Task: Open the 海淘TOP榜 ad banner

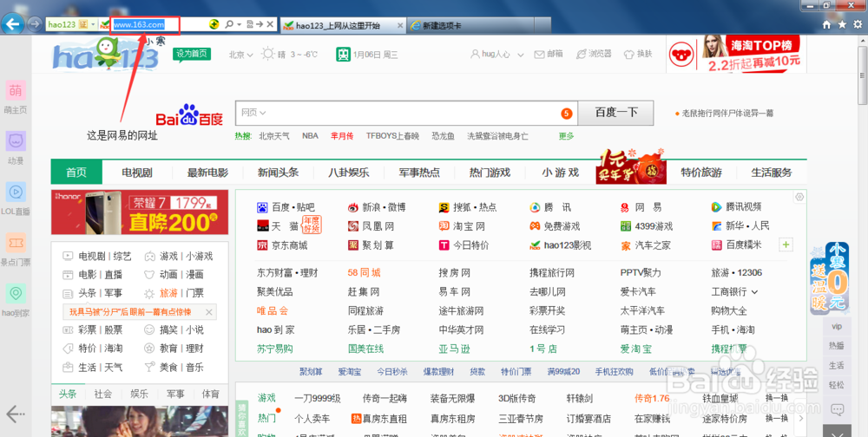Action: (x=737, y=54)
